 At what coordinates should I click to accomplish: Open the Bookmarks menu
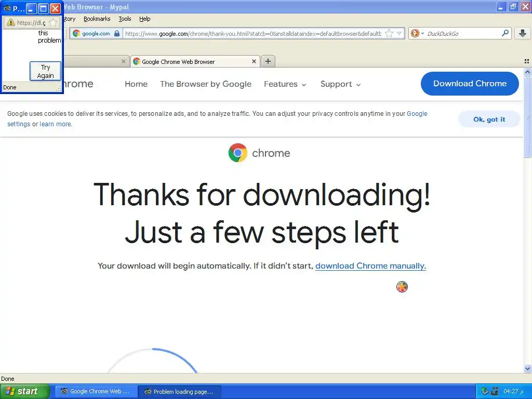pyautogui.click(x=97, y=19)
